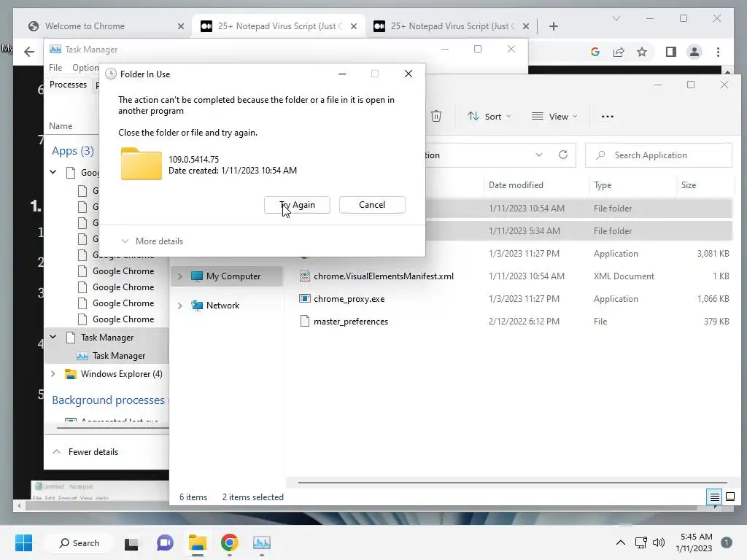Viewport: 747px width, 560px height.
Task: Click the Search Application field
Action: coord(659,155)
